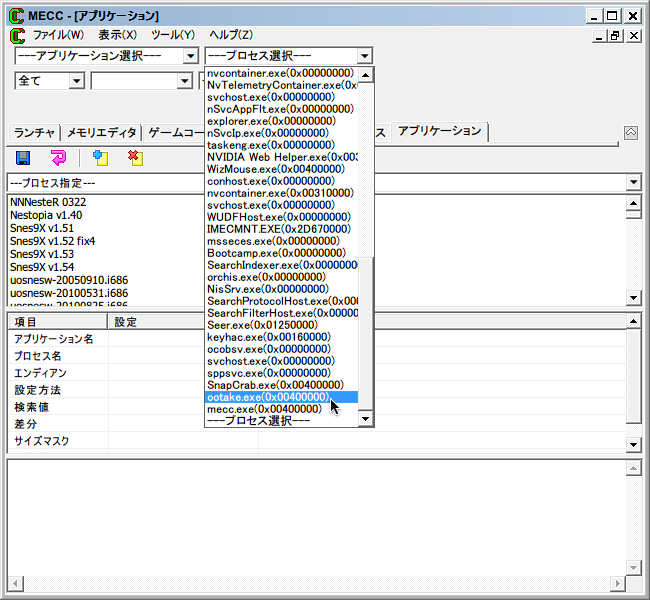Switch to the メモリエディタ tab

point(102,133)
